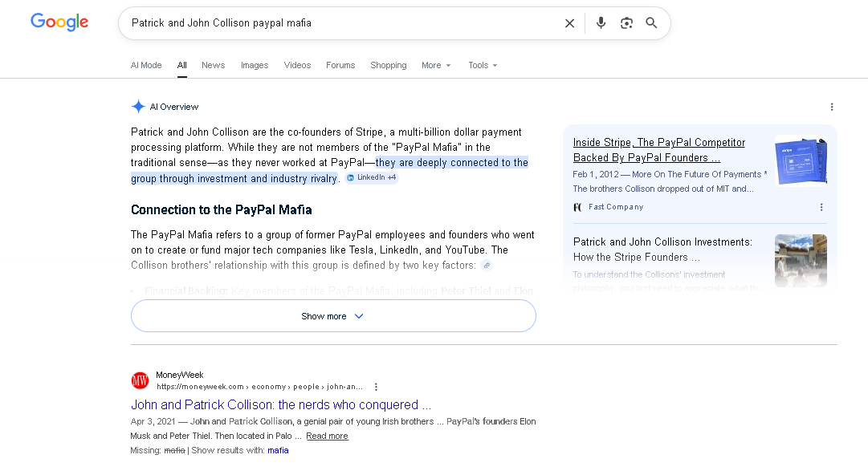Switch to the Images tab
868x475 pixels.
255,65
